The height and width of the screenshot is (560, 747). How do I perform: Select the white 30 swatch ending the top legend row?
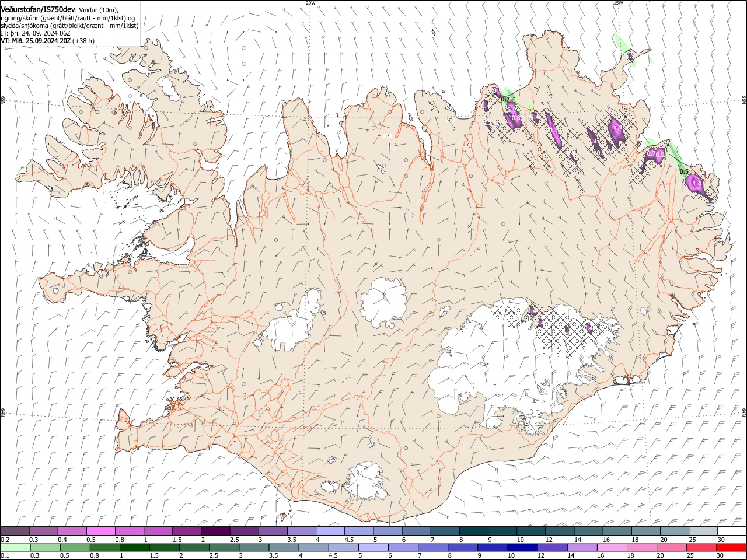pyautogui.click(x=732, y=531)
